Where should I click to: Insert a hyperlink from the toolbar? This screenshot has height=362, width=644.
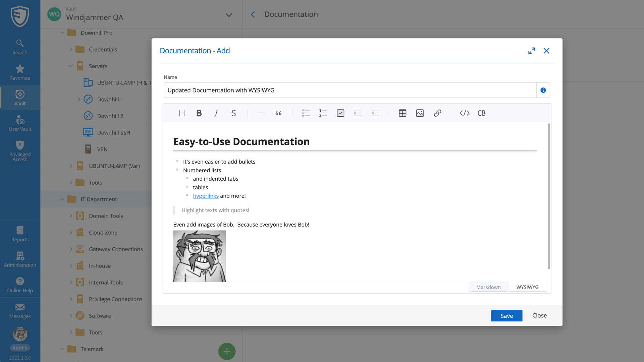click(x=437, y=113)
